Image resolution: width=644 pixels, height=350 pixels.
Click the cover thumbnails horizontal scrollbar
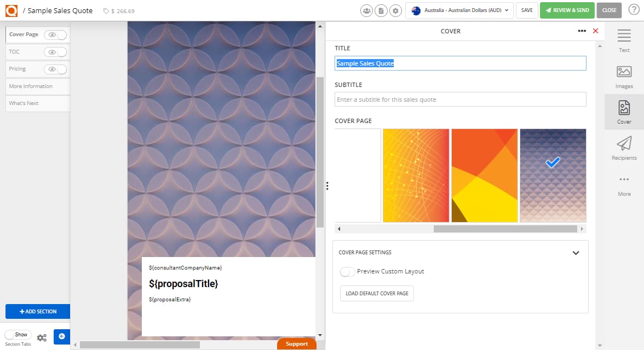tap(505, 229)
